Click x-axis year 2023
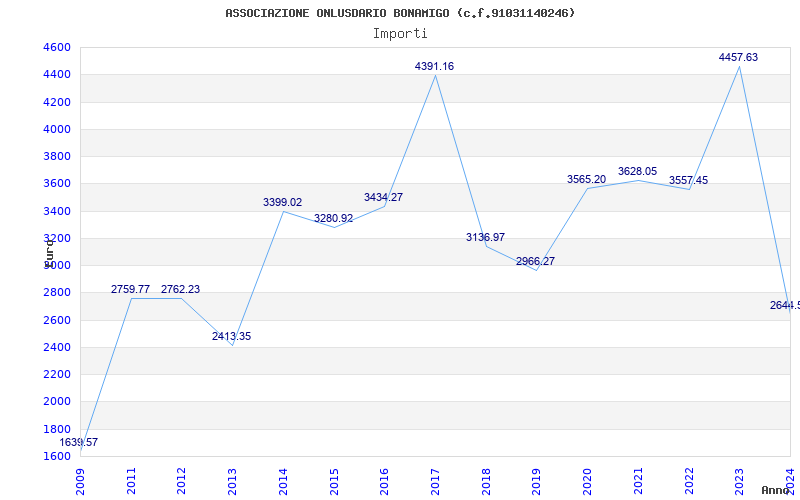Viewport: 800px width, 500px height. pyautogui.click(x=739, y=482)
